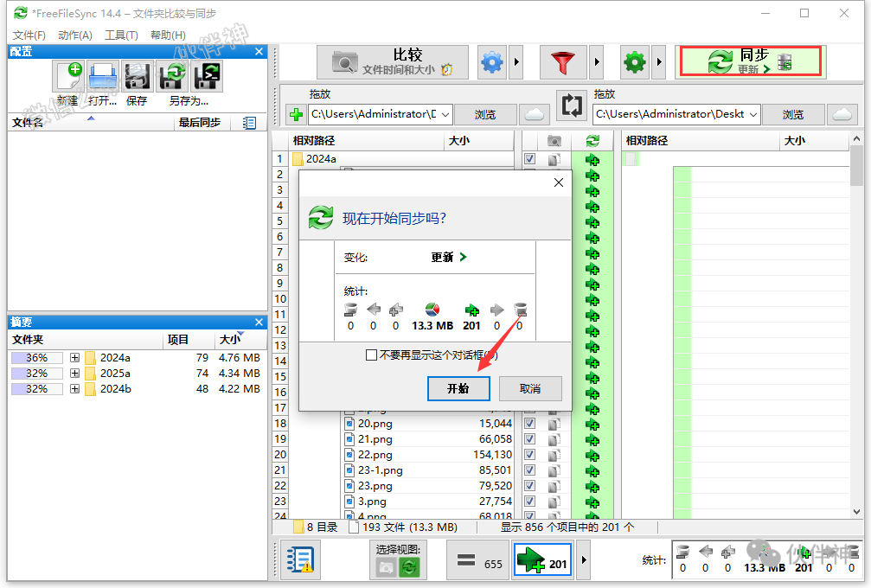Image resolution: width=871 pixels, height=588 pixels.
Task: Click the green create action on row 1
Action: (592, 160)
